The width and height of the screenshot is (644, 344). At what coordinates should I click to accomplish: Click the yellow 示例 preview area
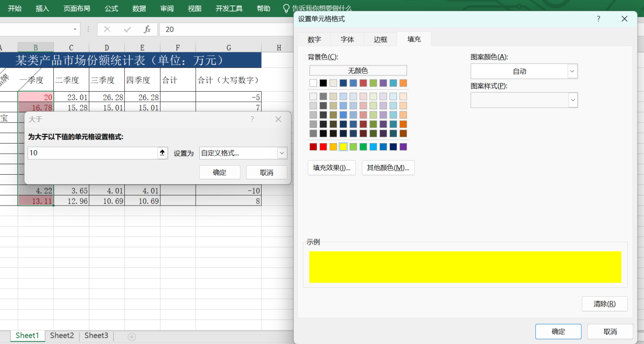(465, 267)
